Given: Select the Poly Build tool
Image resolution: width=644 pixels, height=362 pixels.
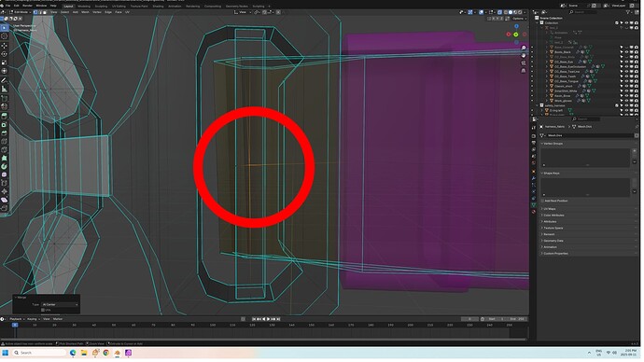Looking at the screenshot, I should (4, 158).
